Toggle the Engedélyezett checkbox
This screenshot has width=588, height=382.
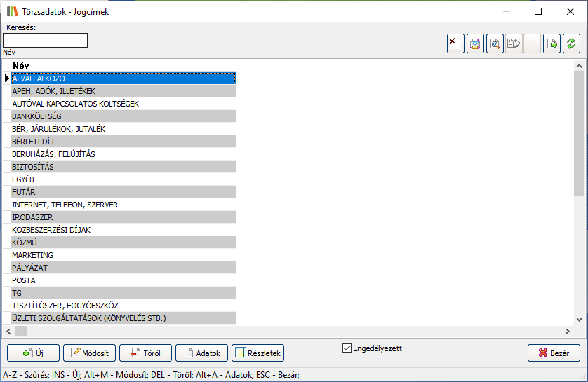coord(347,348)
